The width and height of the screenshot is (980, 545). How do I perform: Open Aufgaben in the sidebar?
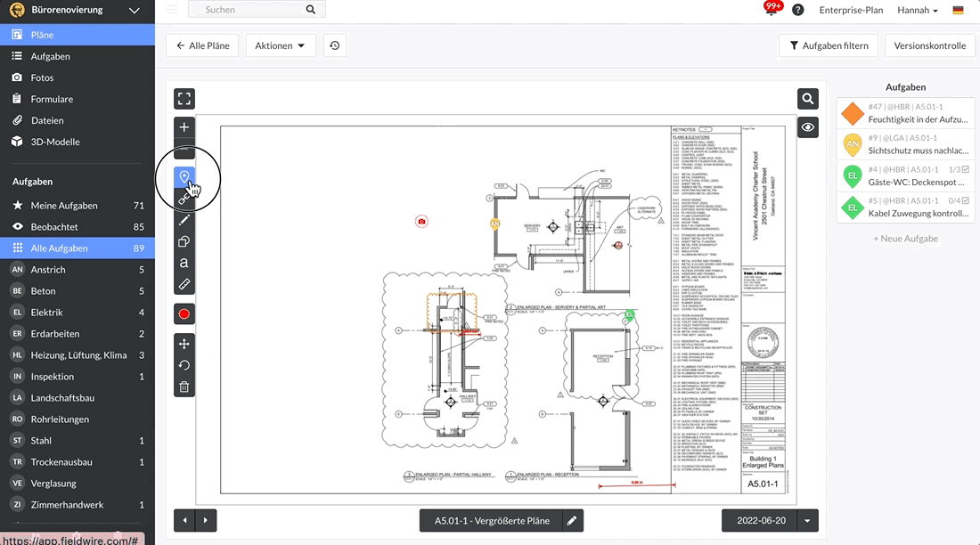click(x=78, y=56)
